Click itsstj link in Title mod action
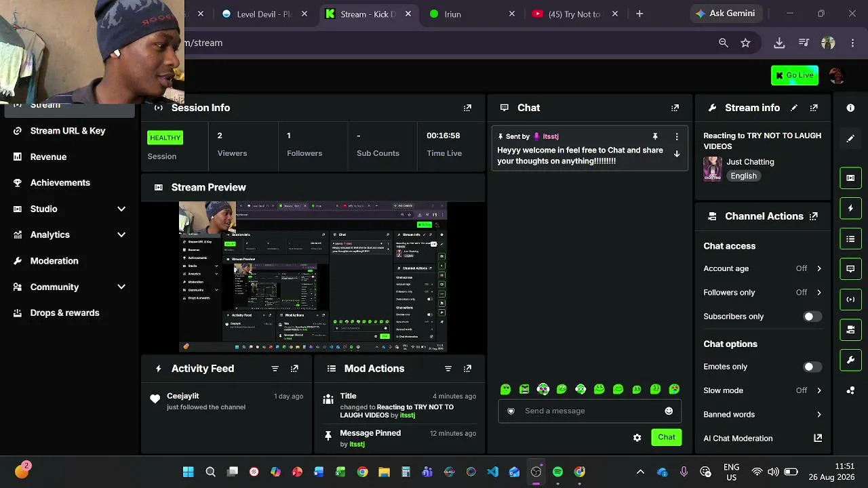This screenshot has height=488, width=868. 408,415
